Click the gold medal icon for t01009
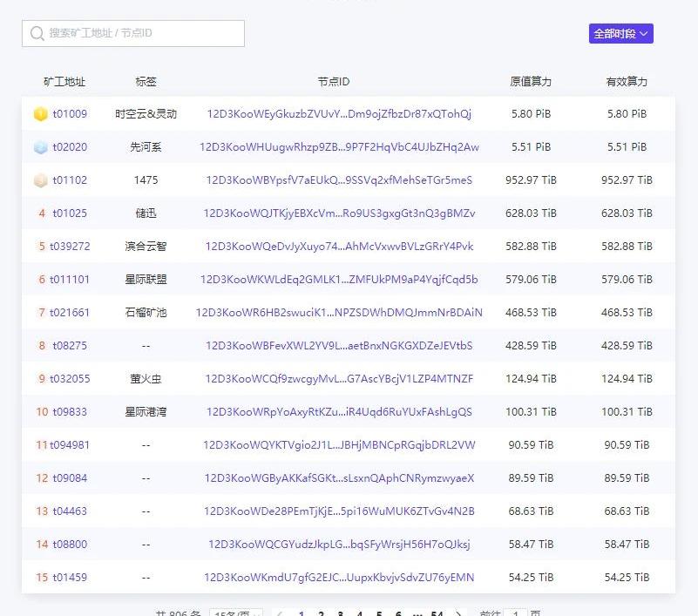 click(40, 114)
